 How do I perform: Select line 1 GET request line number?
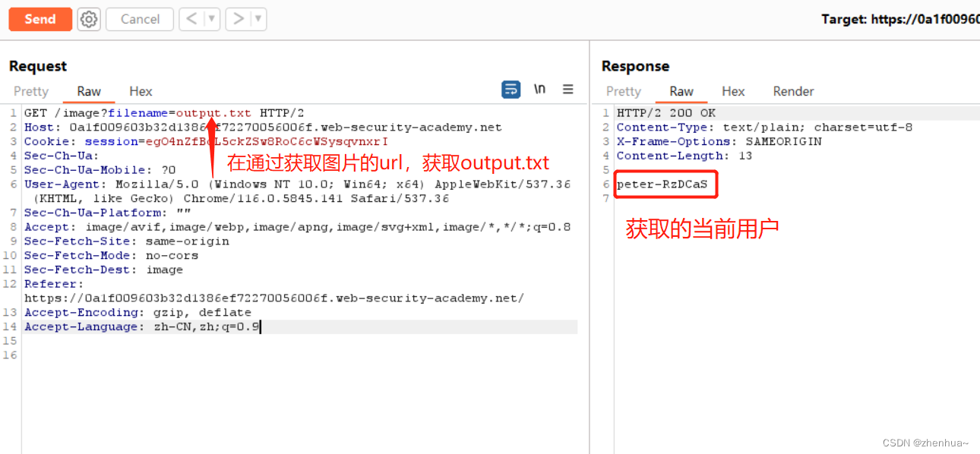(x=13, y=112)
